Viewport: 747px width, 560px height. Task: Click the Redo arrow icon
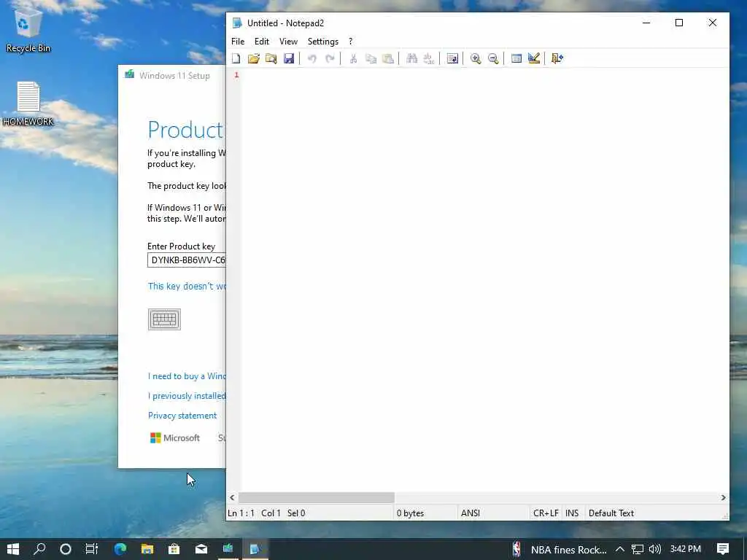[x=330, y=58]
